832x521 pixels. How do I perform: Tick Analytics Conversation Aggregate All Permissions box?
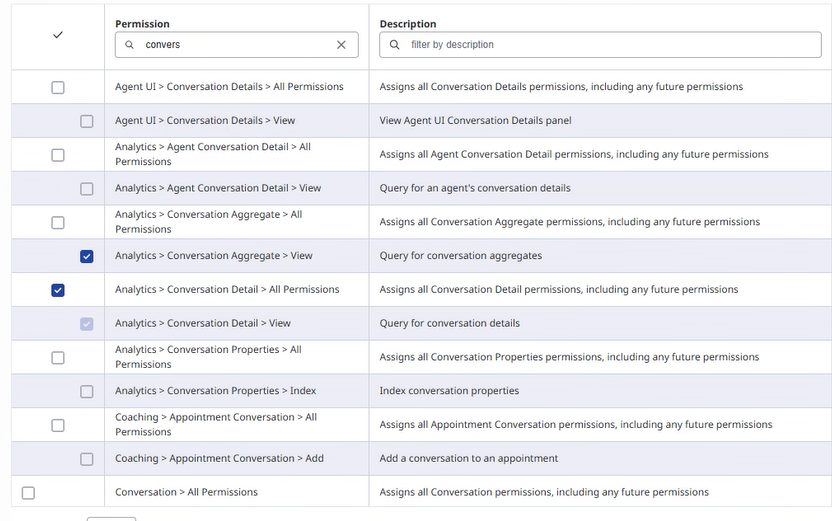58,222
